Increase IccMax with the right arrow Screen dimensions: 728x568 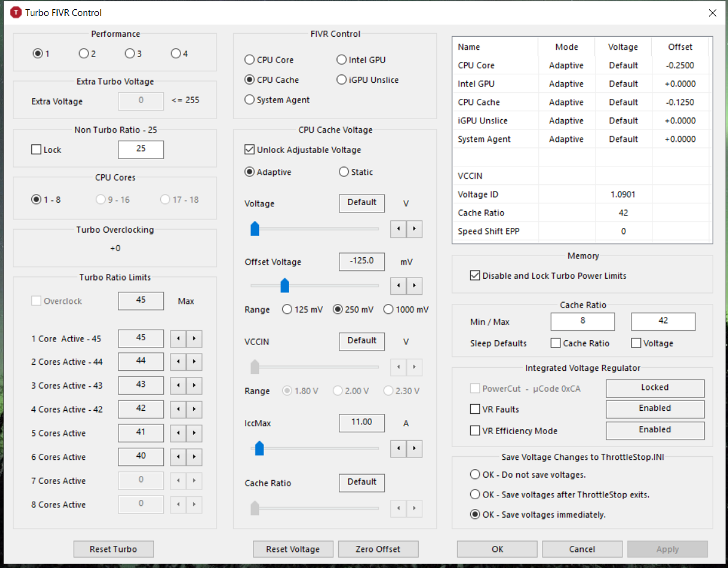pyautogui.click(x=414, y=449)
